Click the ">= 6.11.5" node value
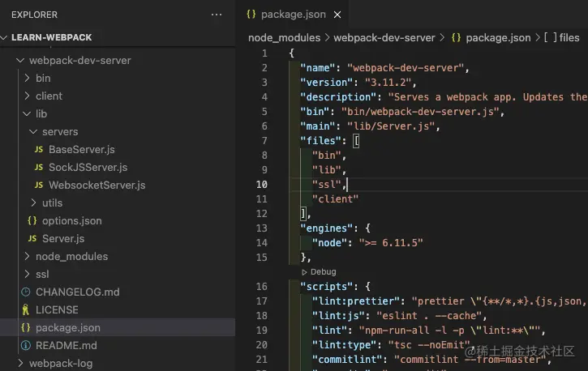The height and width of the screenshot is (371, 588). point(391,243)
